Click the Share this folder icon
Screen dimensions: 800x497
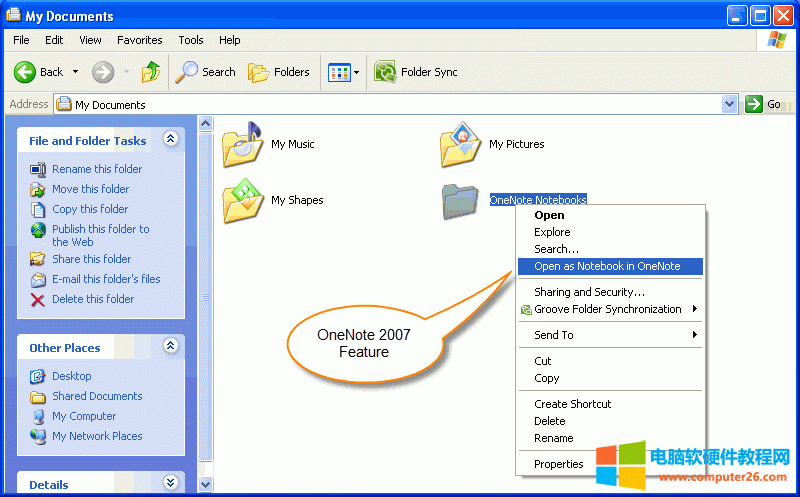(38, 259)
